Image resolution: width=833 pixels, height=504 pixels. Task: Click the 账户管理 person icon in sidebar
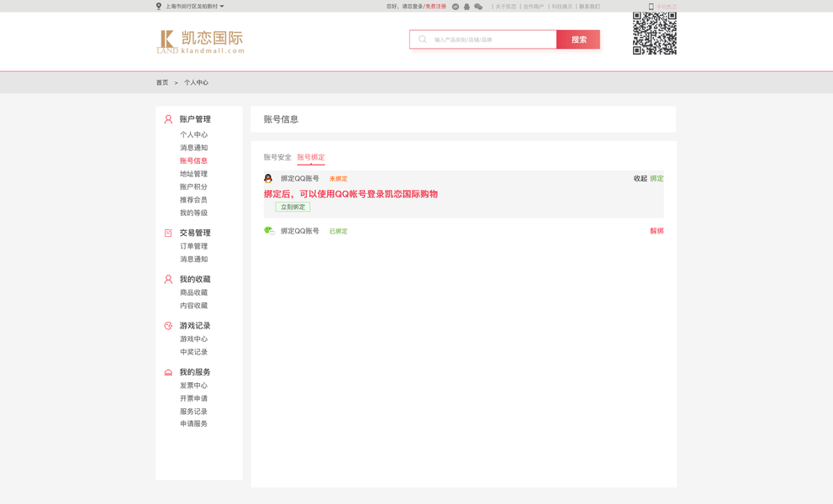coord(166,118)
